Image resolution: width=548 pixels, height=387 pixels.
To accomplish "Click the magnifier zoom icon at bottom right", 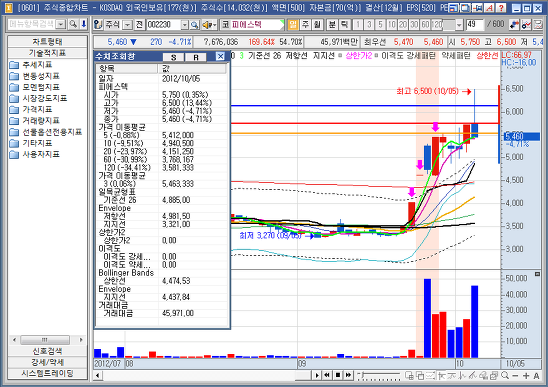I will 505,375.
